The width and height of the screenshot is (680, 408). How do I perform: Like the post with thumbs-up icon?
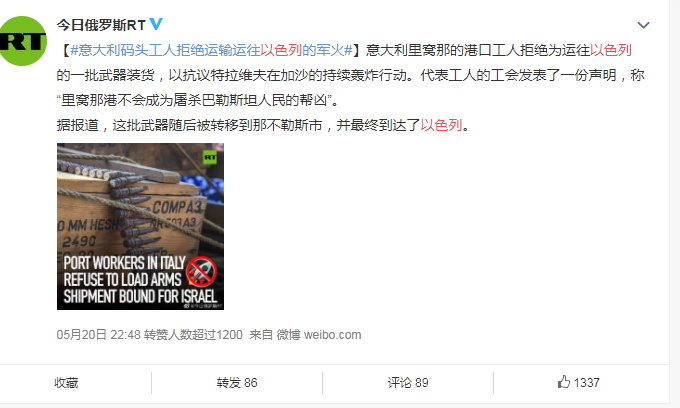pos(563,382)
